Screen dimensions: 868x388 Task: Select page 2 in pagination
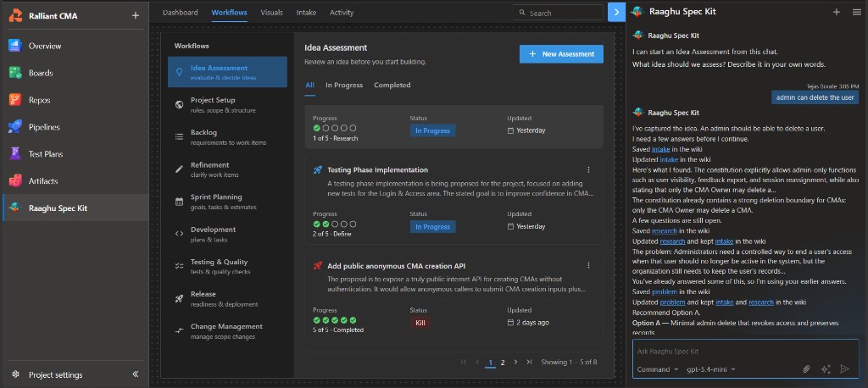(x=503, y=363)
